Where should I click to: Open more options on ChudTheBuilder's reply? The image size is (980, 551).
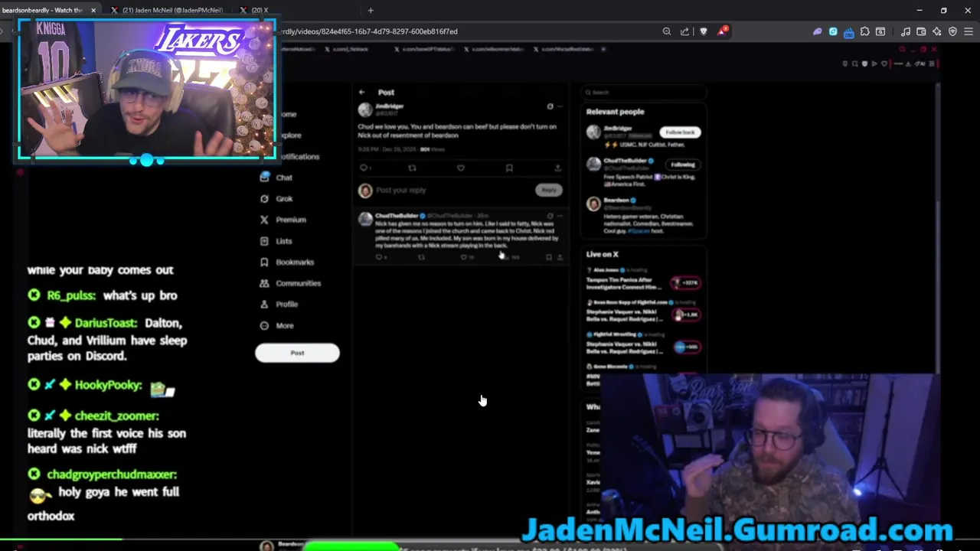tap(560, 216)
